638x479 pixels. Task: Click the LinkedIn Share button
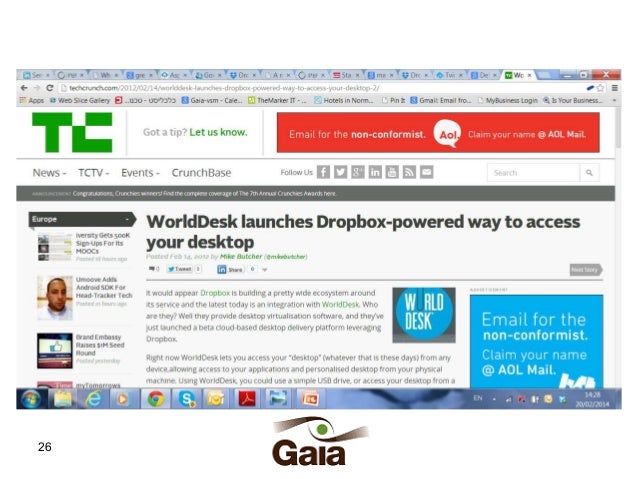[x=230, y=269]
